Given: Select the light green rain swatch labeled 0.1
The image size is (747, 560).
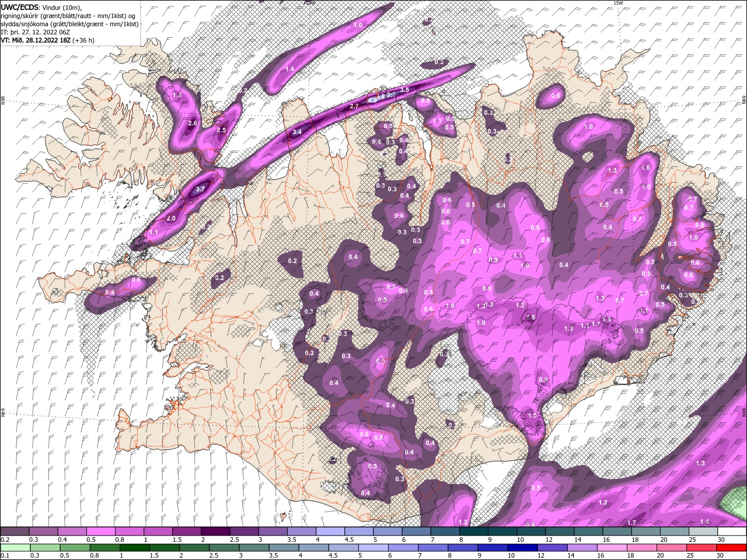Looking at the screenshot, I should [15, 547].
